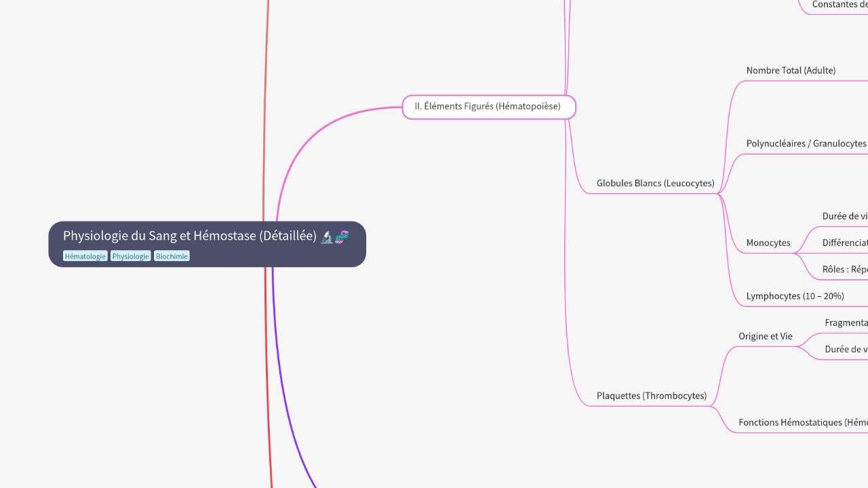Screen dimensions: 868x488
Task: Select the Physiologie tag
Action: pyautogui.click(x=130, y=256)
